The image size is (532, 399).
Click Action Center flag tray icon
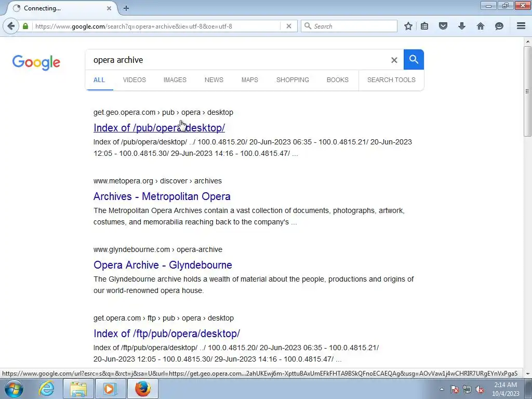pos(455,389)
